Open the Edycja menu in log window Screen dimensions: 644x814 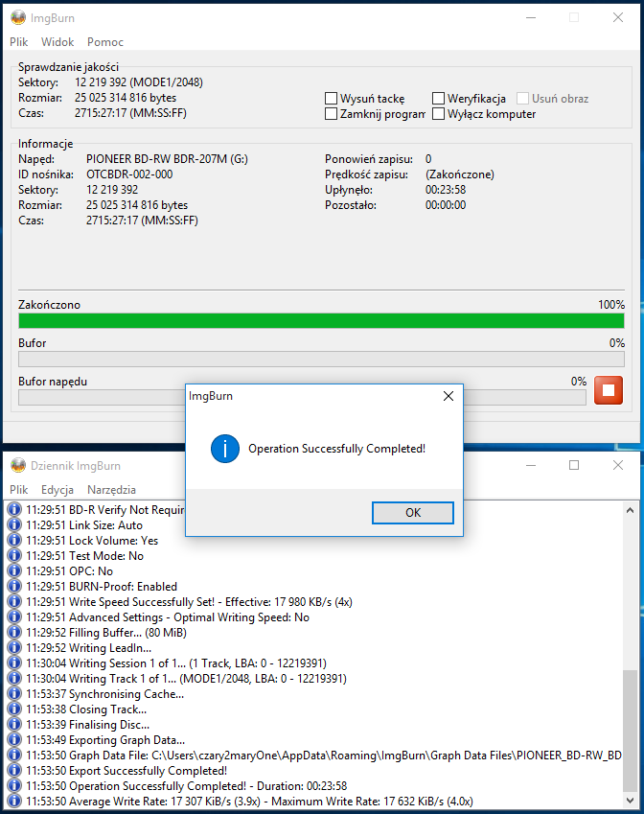click(x=57, y=490)
